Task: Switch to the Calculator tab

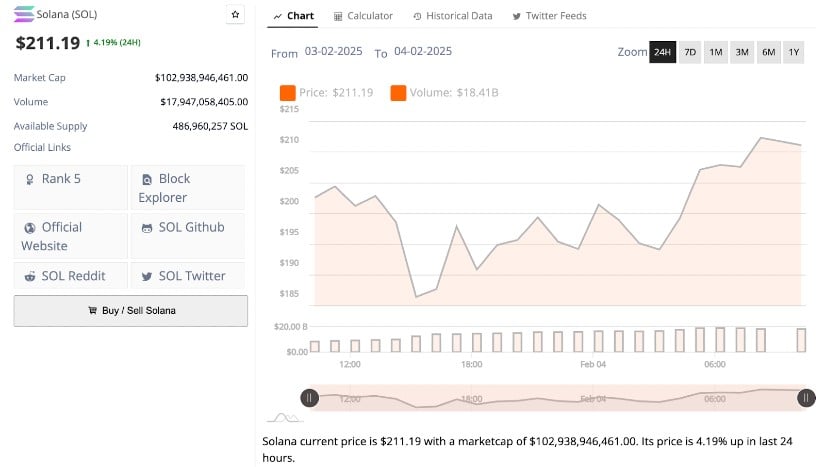Action: (363, 16)
